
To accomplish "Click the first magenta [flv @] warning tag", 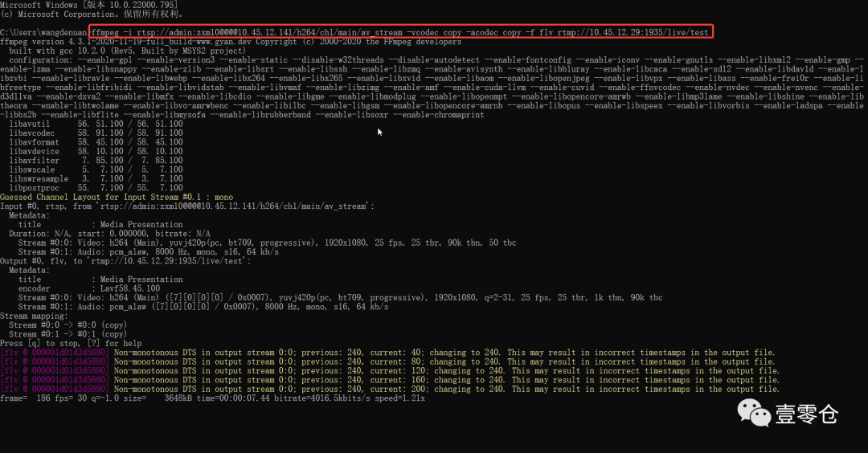I will click(x=55, y=353).
